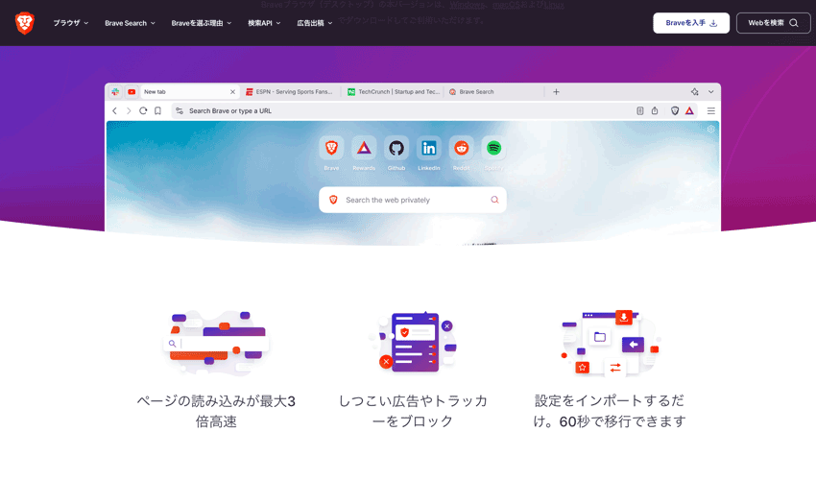The height and width of the screenshot is (504, 816).
Task: Click the Search the web privately box
Action: point(413,200)
